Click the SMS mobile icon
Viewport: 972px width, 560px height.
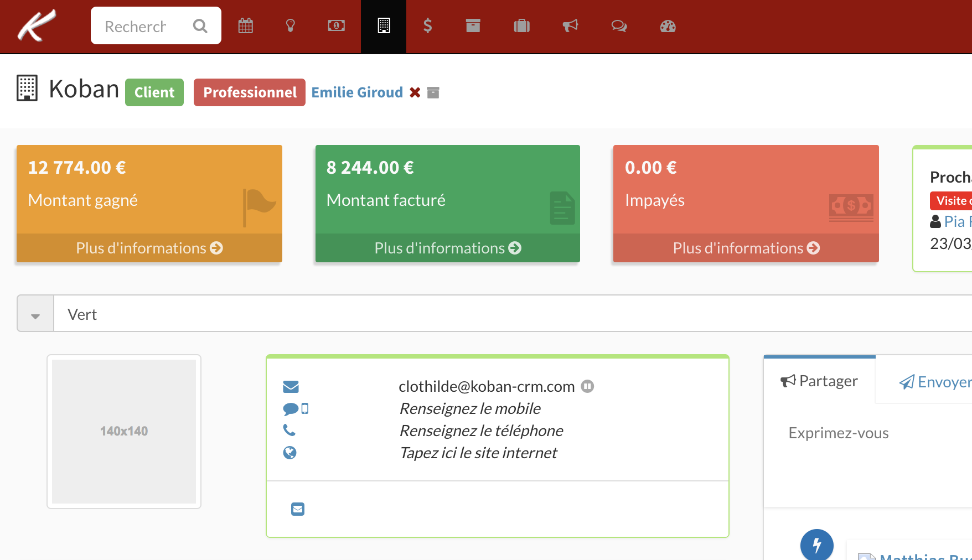[x=296, y=409]
